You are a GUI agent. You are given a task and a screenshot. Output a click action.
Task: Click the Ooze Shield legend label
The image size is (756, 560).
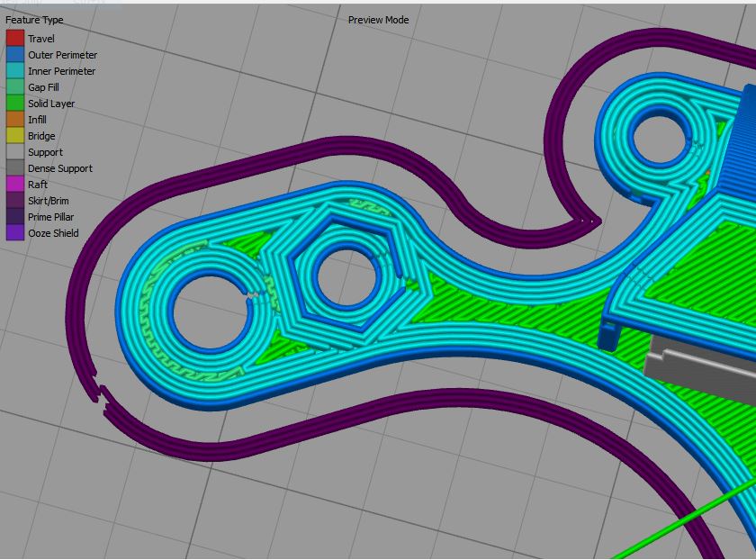[x=53, y=233]
